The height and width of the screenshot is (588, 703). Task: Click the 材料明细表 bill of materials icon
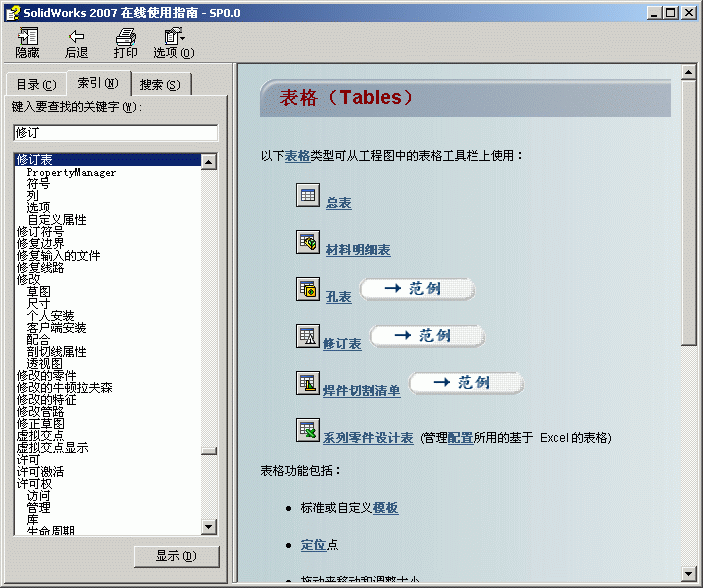click(x=308, y=242)
